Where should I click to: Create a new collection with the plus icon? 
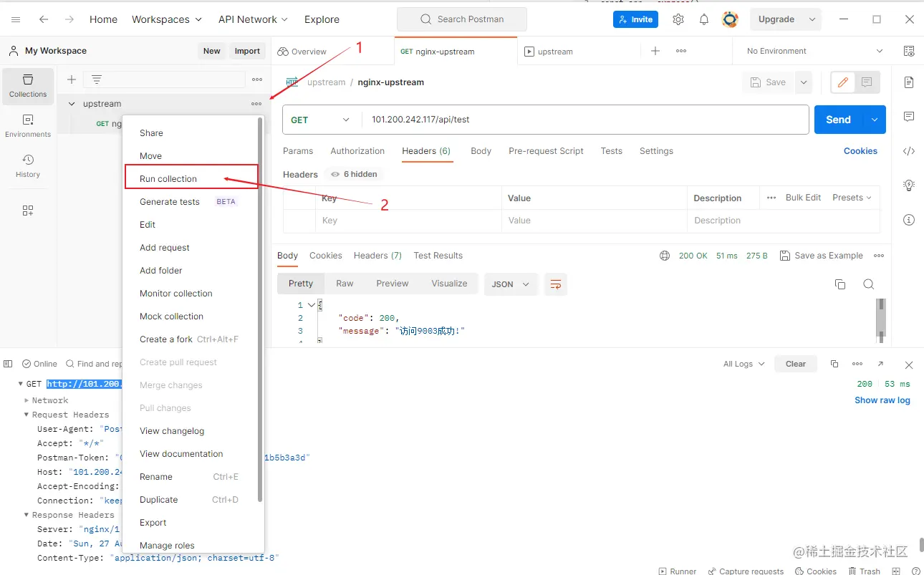coord(72,79)
